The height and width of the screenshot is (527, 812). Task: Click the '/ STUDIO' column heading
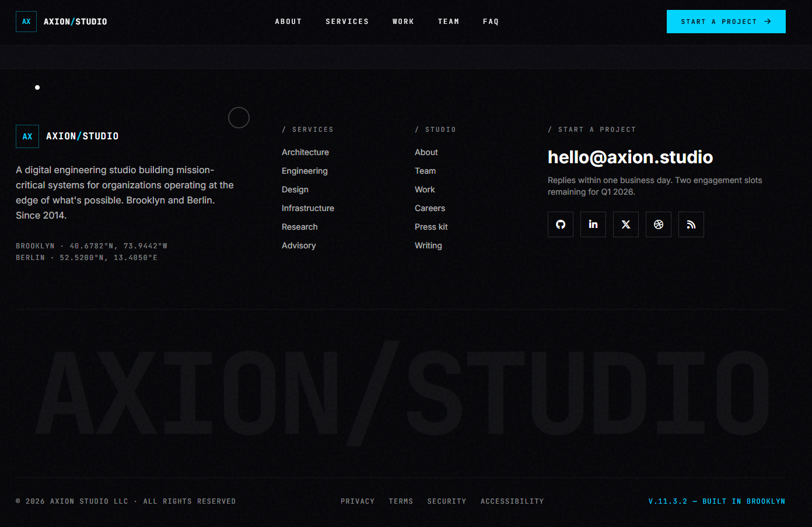tap(435, 129)
